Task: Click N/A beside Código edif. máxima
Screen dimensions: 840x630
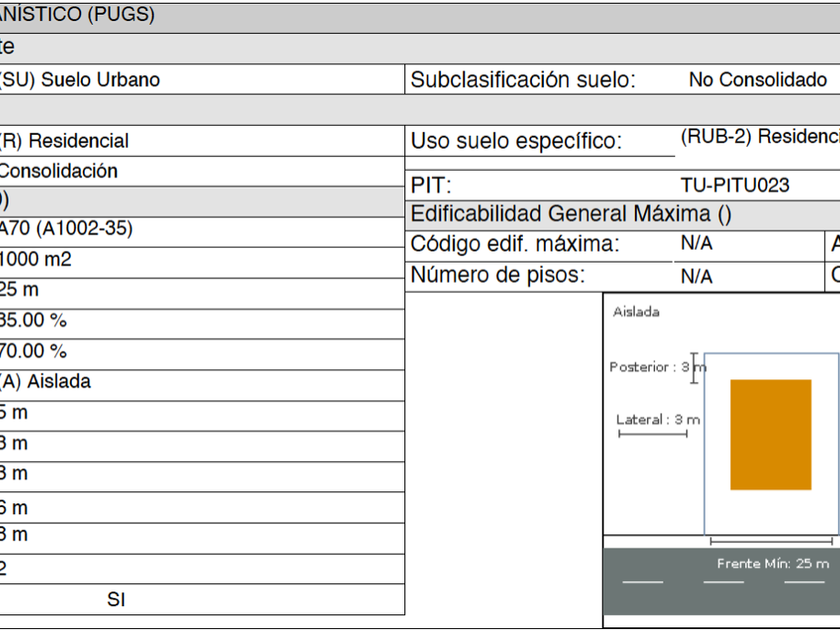Action: click(696, 243)
